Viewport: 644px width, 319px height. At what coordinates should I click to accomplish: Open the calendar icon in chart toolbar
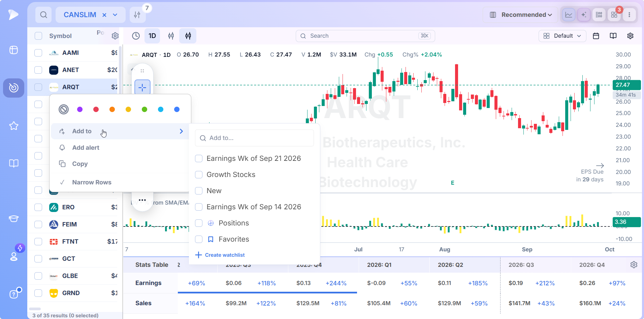point(596,36)
